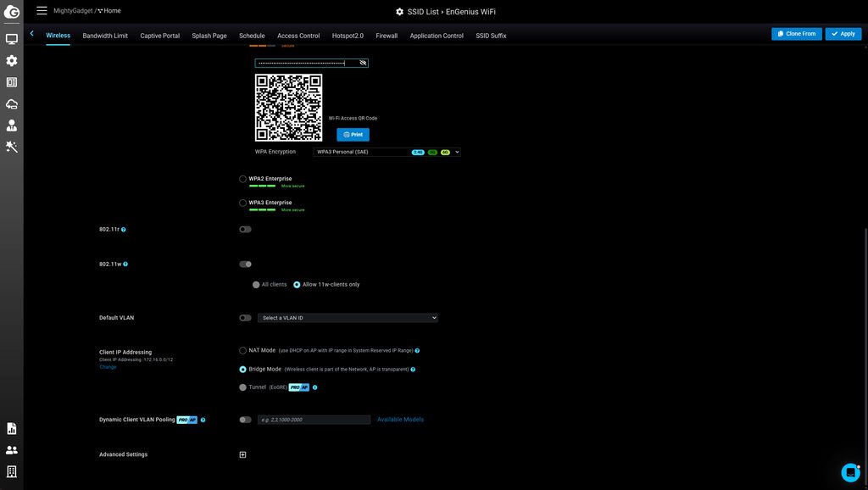The width and height of the screenshot is (868, 490).
Task: Show help for Bridge Mode
Action: tap(413, 370)
